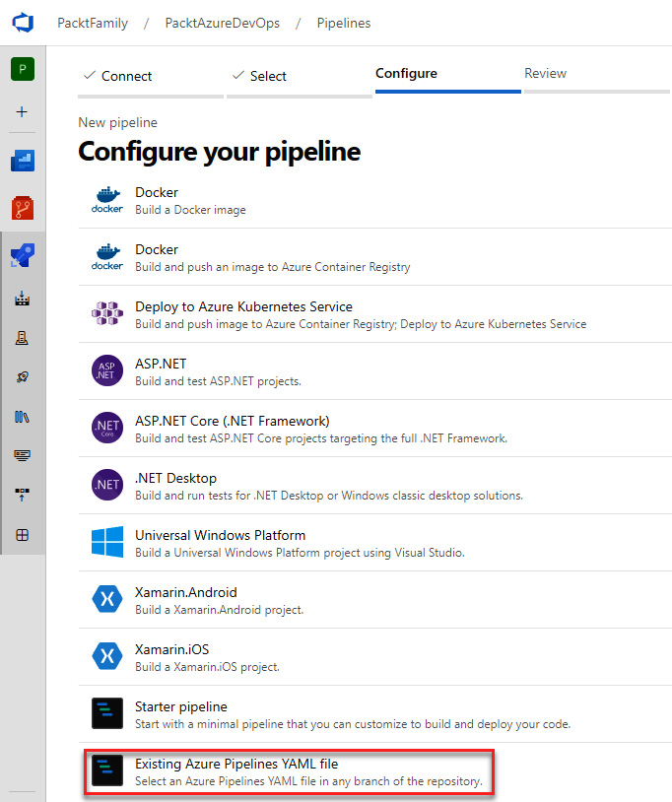Click the Starter pipeline YAML icon
Image resolution: width=672 pixels, height=802 pixels.
tap(106, 713)
